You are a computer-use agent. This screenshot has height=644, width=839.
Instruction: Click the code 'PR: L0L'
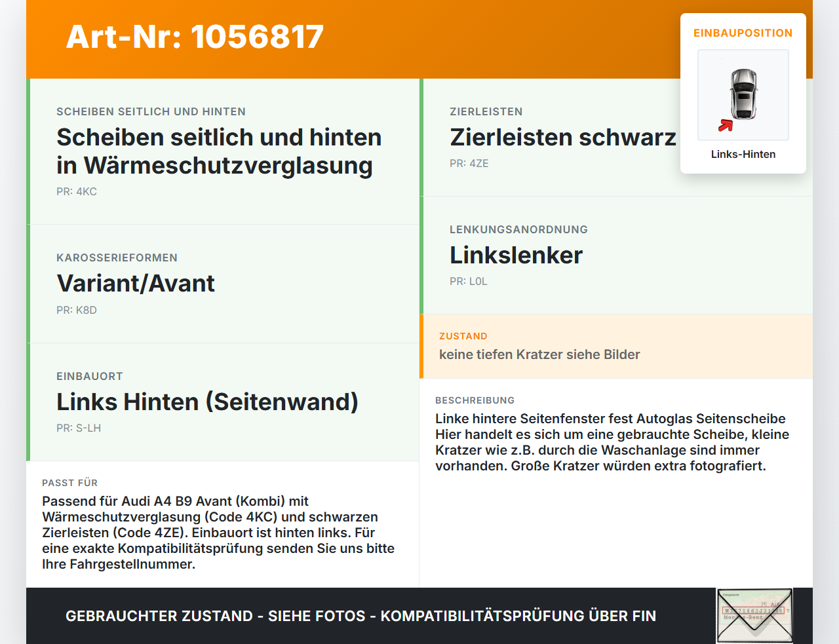tap(469, 281)
